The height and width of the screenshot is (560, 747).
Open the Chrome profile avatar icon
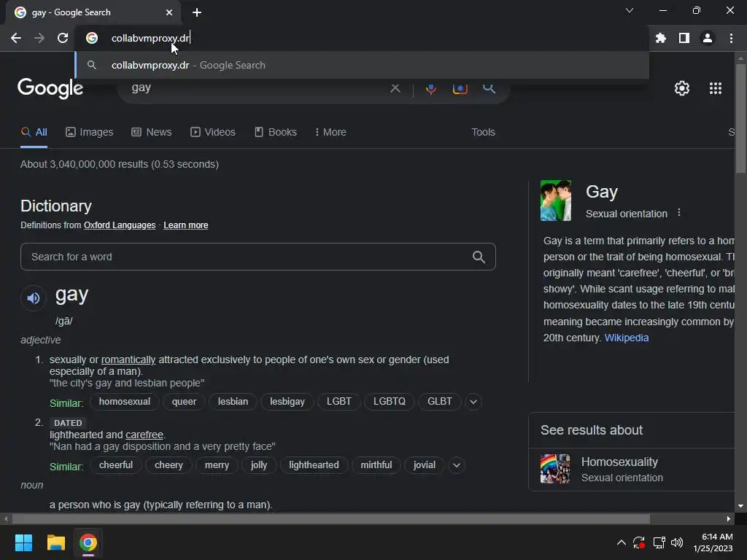point(708,38)
